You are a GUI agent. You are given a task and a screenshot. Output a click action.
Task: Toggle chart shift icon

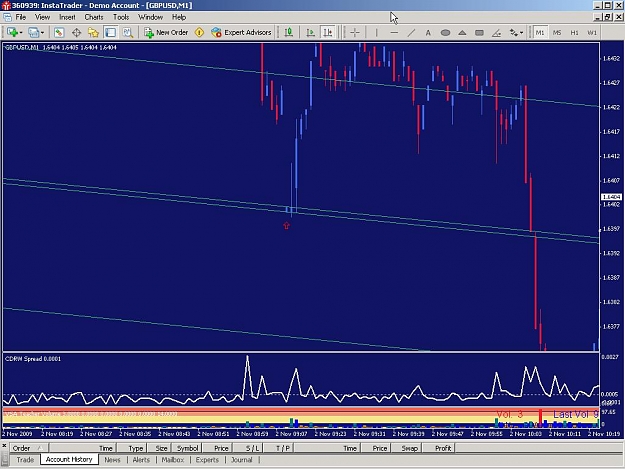[328, 32]
